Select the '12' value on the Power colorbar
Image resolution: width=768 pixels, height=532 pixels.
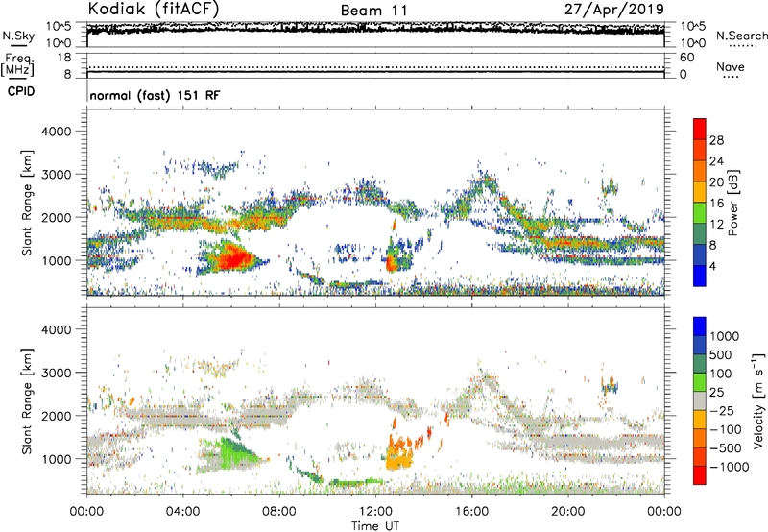(x=716, y=225)
